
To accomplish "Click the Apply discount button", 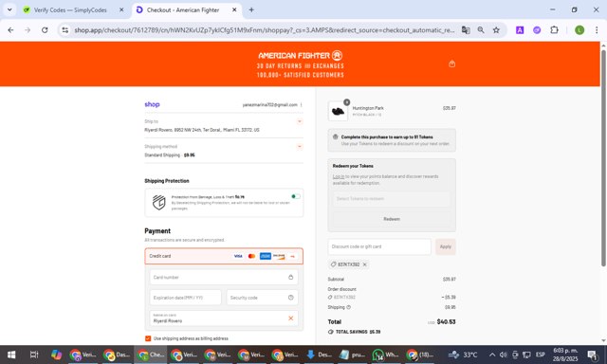I will click(x=446, y=246).
